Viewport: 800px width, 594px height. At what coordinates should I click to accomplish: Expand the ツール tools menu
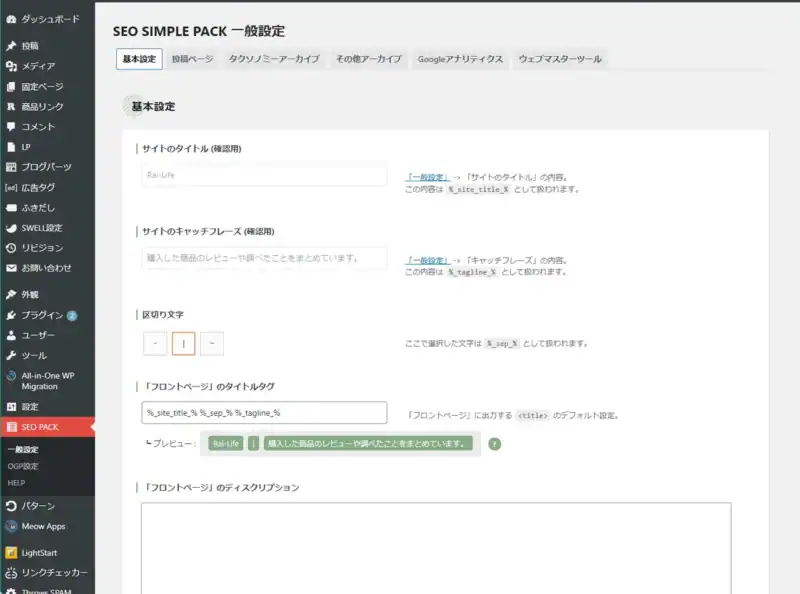click(x=34, y=355)
